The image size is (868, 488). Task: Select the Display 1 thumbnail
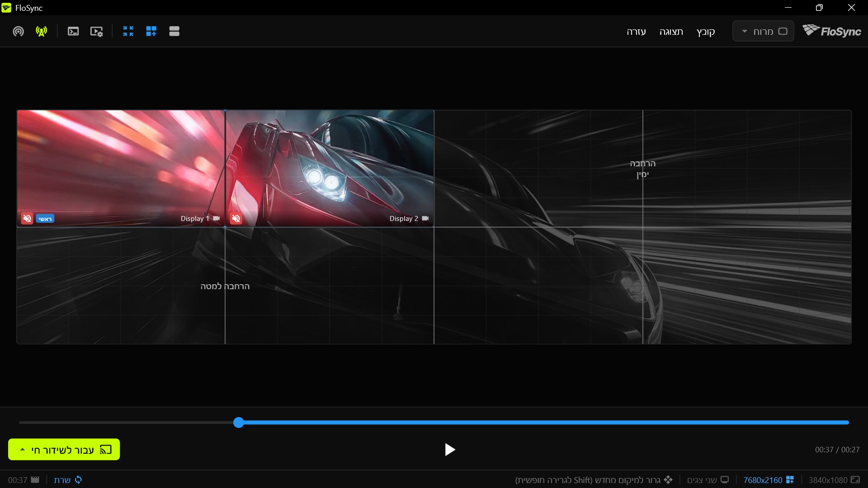[x=121, y=168]
